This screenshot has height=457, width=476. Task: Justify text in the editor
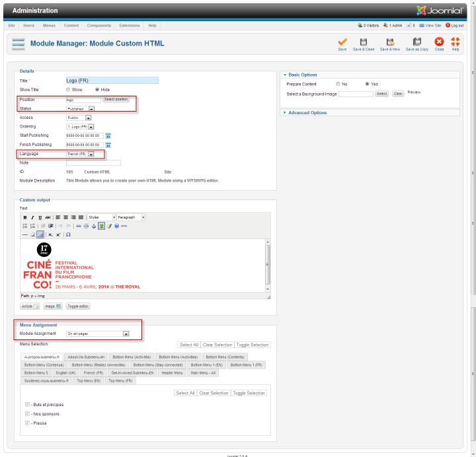(x=81, y=217)
